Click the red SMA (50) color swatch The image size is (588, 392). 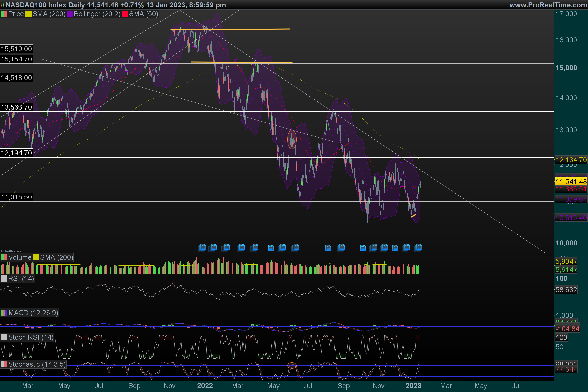click(x=125, y=14)
